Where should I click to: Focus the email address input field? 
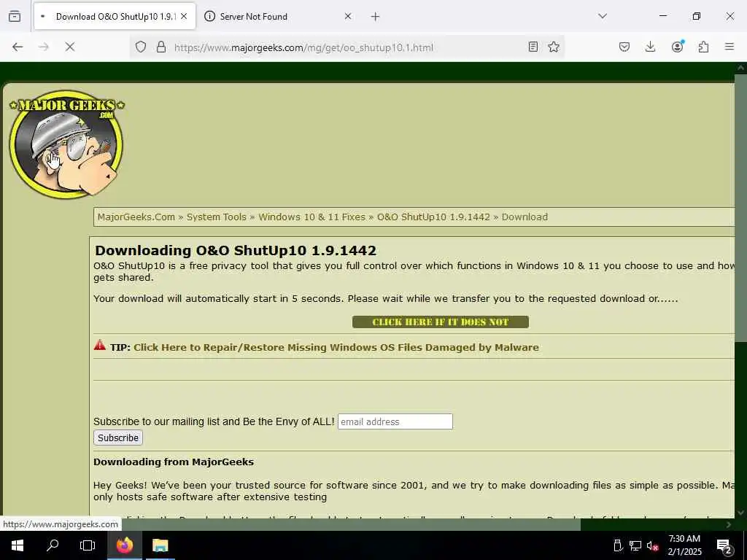coord(395,421)
